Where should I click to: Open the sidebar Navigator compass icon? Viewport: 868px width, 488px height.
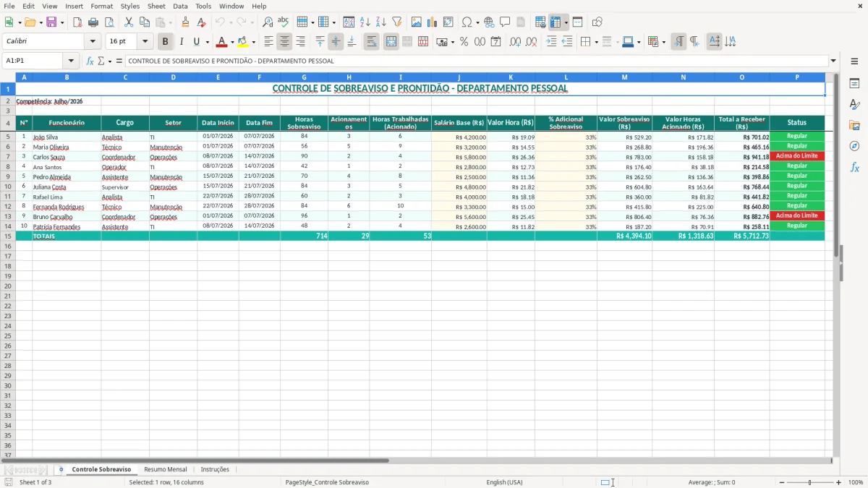pos(854,146)
